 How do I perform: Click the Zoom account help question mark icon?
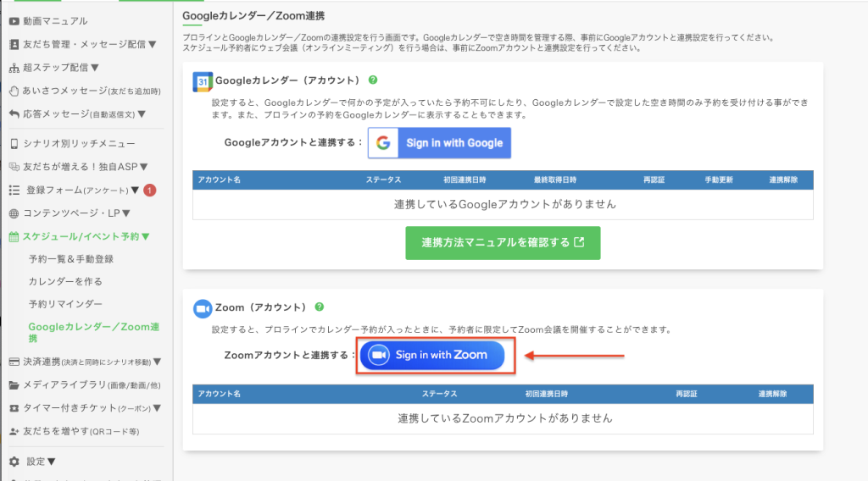[320, 307]
